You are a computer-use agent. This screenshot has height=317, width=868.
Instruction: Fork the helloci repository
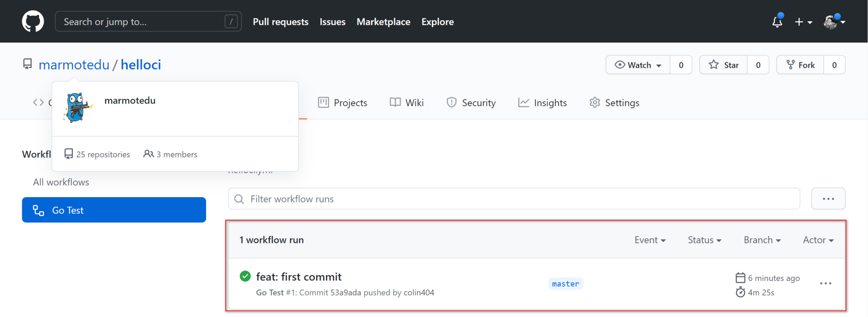800,65
